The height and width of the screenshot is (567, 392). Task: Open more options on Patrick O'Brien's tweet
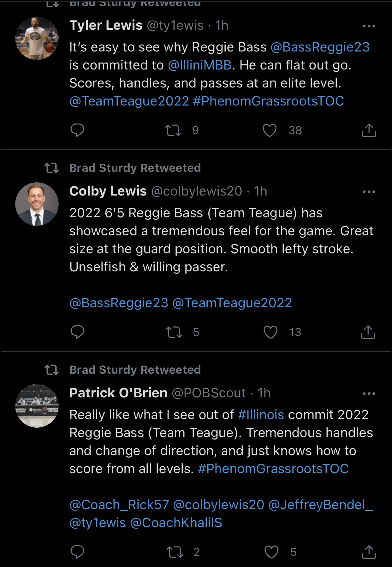click(x=369, y=394)
